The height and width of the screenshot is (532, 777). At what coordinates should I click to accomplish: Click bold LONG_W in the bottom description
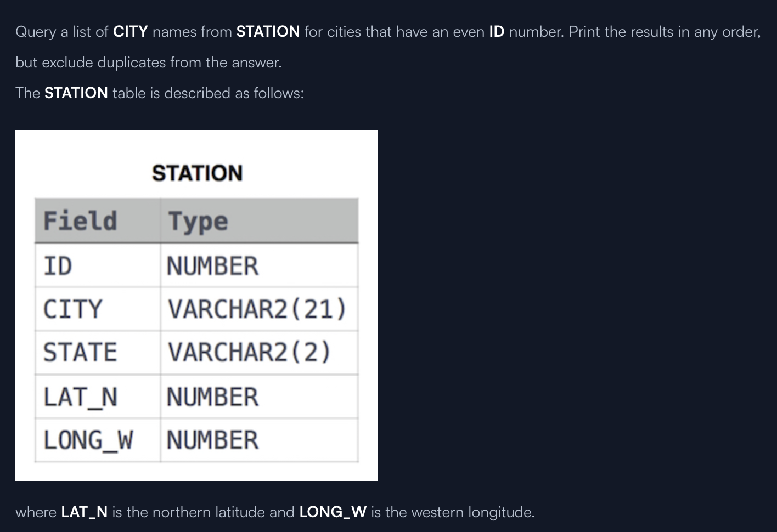[333, 512]
